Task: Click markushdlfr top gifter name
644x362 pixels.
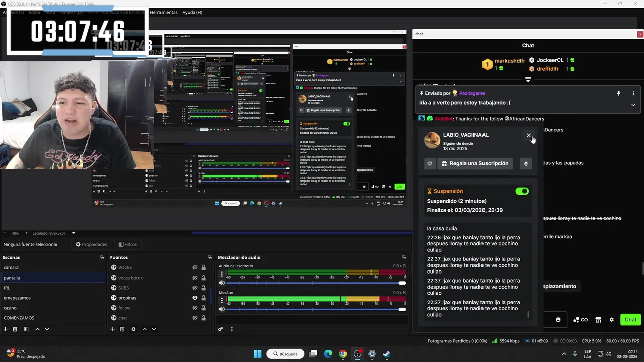Action: pyautogui.click(x=510, y=61)
